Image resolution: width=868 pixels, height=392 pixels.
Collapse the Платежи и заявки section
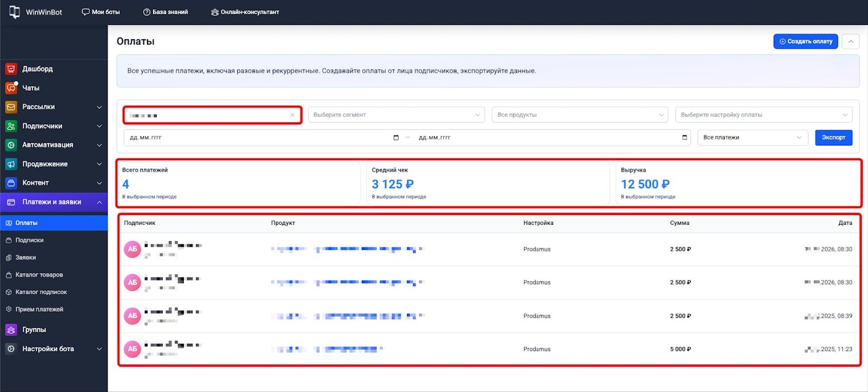[99, 202]
